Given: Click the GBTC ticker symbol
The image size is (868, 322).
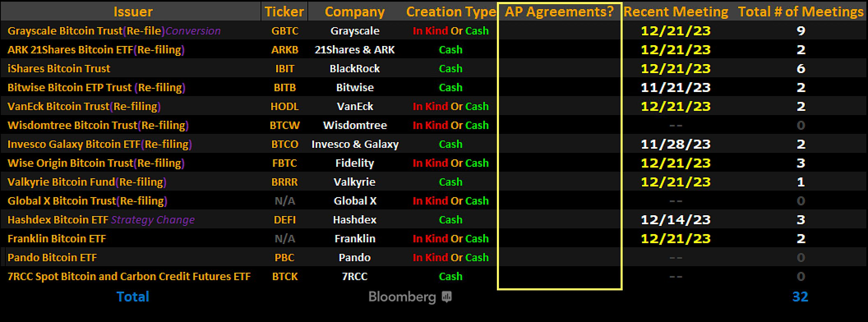Looking at the screenshot, I should [x=285, y=31].
